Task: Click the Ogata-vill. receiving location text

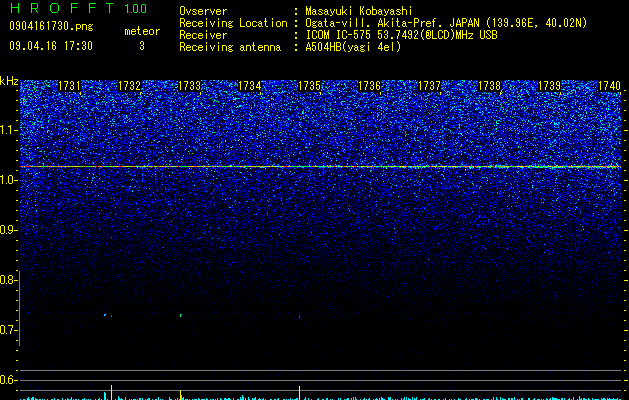Action: point(446,23)
